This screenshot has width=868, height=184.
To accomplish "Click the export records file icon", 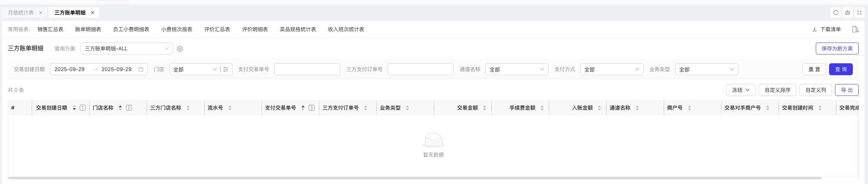I will [x=855, y=29].
